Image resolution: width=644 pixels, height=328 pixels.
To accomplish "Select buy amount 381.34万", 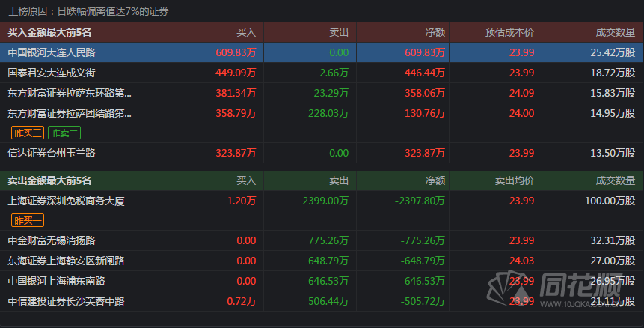I will (236, 94).
